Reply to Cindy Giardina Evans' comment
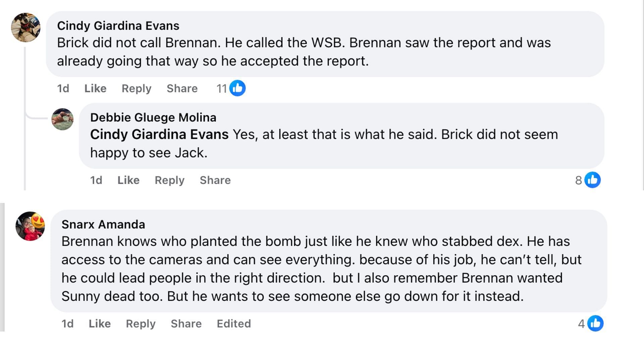The height and width of the screenshot is (362, 644). tap(137, 88)
